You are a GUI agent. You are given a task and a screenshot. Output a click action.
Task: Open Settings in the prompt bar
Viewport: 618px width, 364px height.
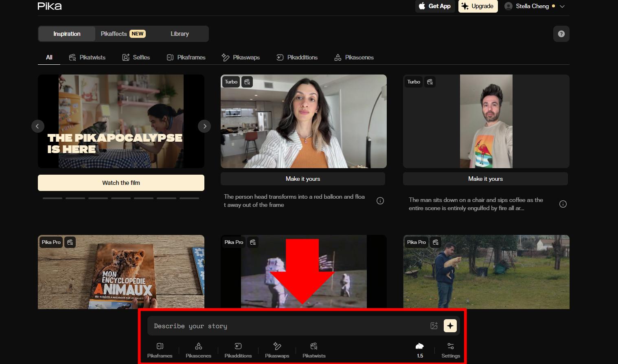point(451,350)
